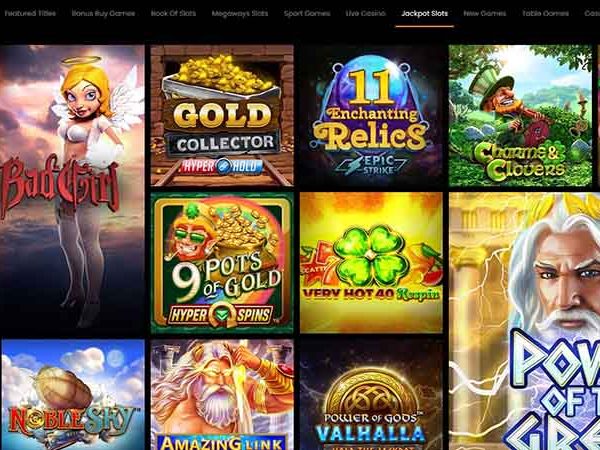Launch the Bad Girl slot game
Screen dimensions: 600x450
(72, 189)
